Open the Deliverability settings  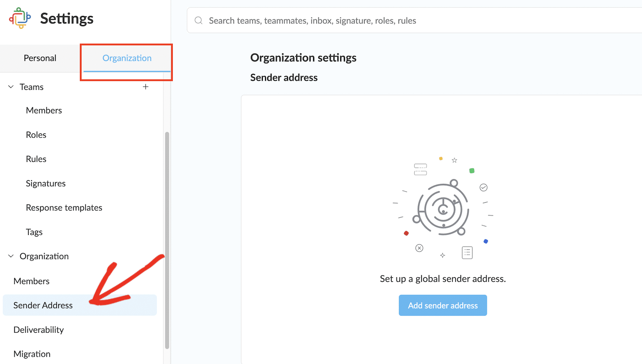(x=39, y=329)
